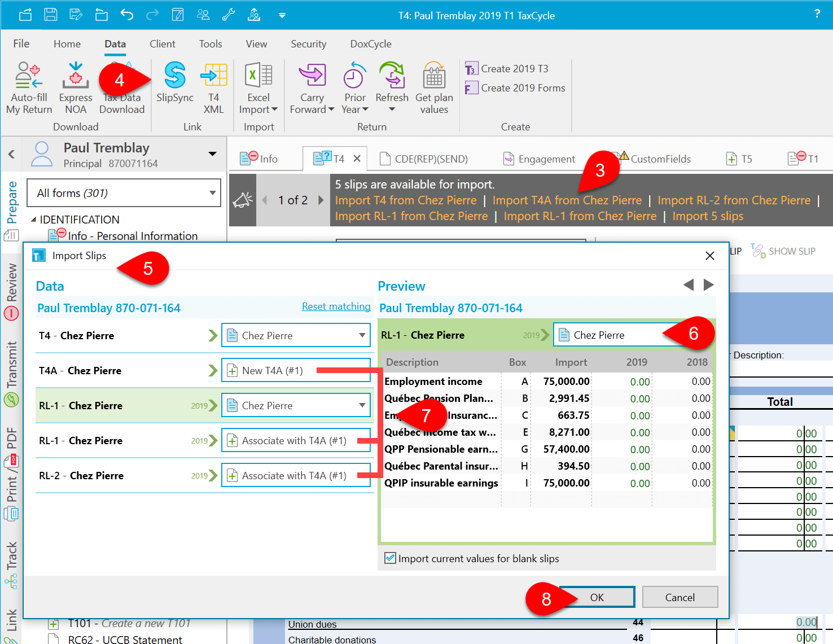Click the Save icon in quick access toolbar
This screenshot has width=833, height=644.
[x=51, y=15]
